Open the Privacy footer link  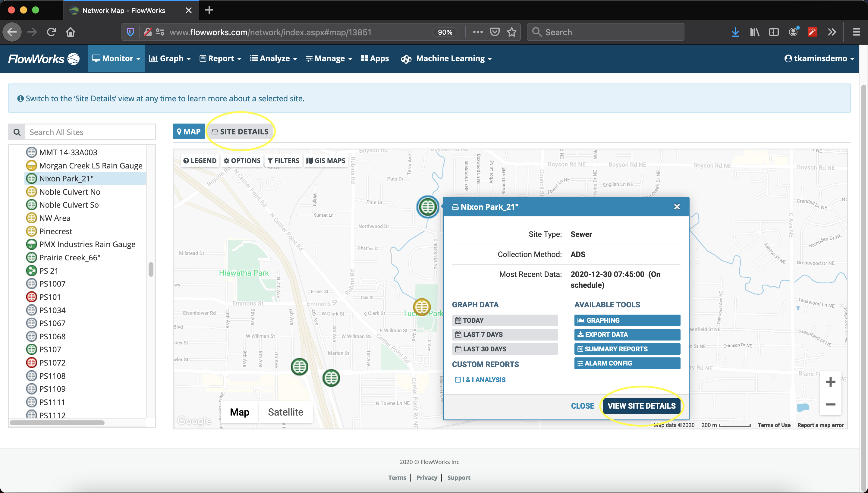(x=426, y=477)
